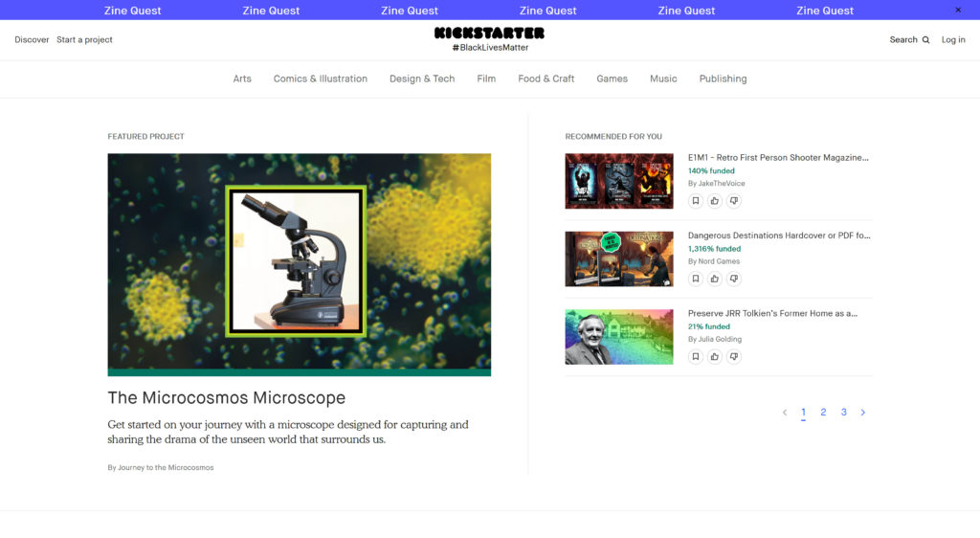The height and width of the screenshot is (538, 980).
Task: Click the Featured Project heading
Action: 145,136
